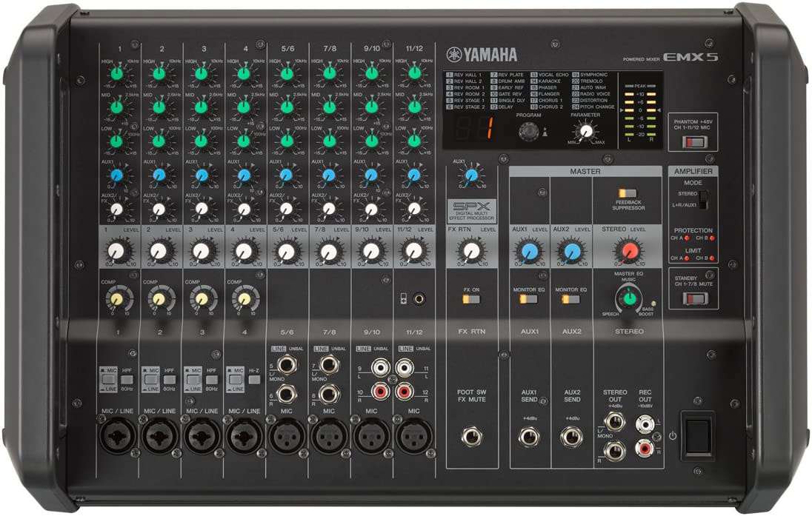Click the Yamaha logo
Image resolution: width=812 pixels, height=516 pixels.
(x=482, y=54)
